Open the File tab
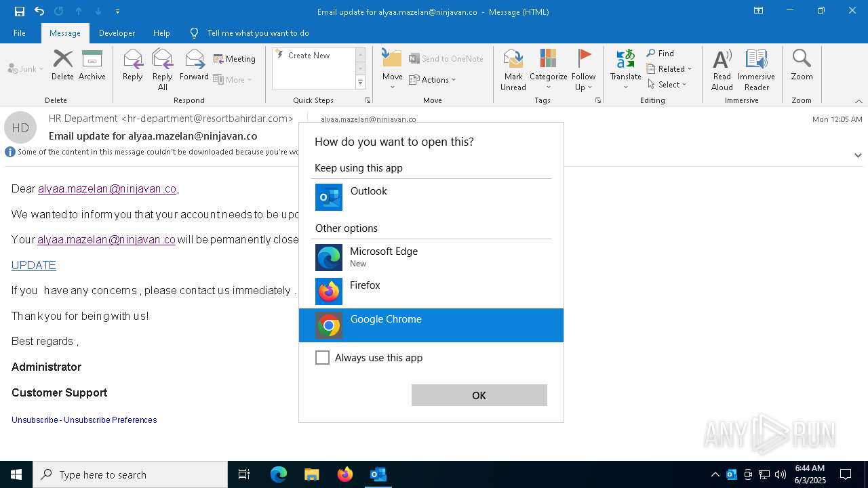868x488 pixels. [x=20, y=33]
